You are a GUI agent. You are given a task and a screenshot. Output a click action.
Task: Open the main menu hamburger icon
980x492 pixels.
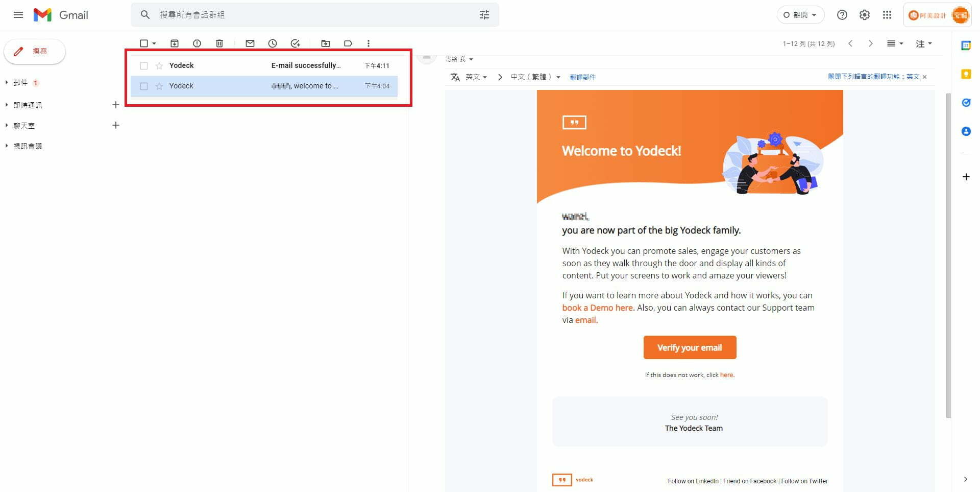18,15
